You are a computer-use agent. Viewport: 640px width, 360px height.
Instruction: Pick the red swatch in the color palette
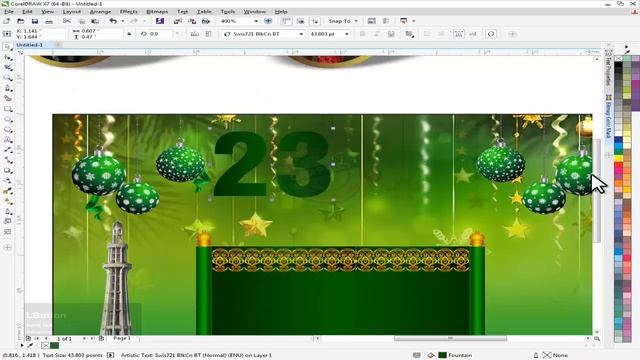coord(618,165)
